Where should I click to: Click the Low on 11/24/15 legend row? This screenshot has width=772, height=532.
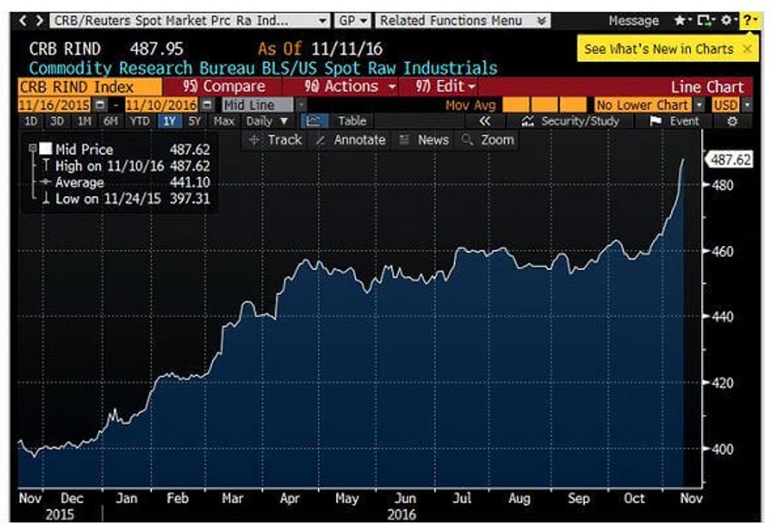click(x=125, y=199)
